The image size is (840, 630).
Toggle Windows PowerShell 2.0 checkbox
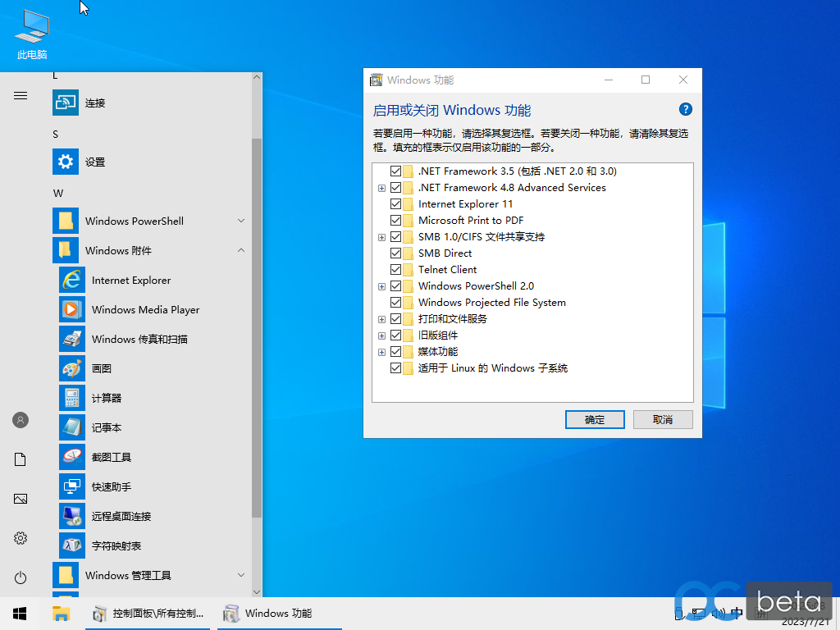click(x=396, y=286)
